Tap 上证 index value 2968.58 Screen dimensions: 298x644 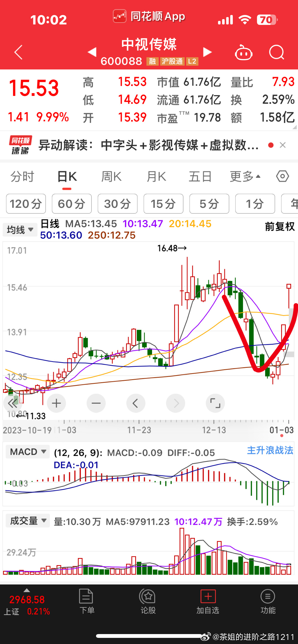[x=27, y=600]
